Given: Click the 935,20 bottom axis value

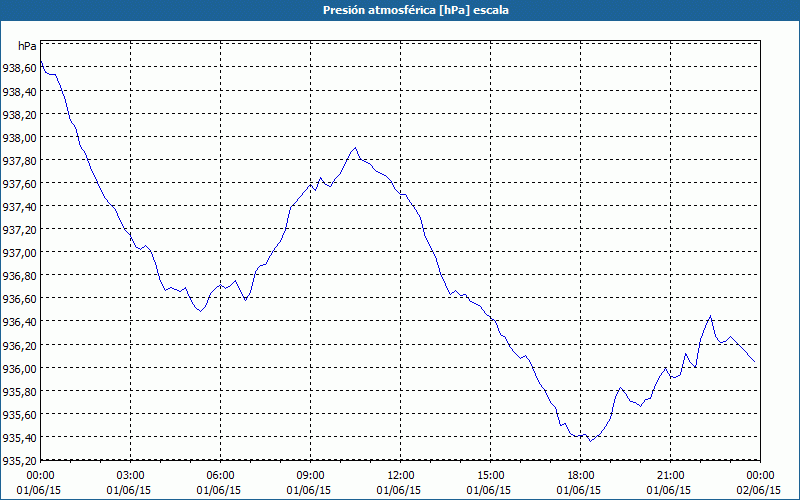Looking at the screenshot, I should pyautogui.click(x=19, y=460).
